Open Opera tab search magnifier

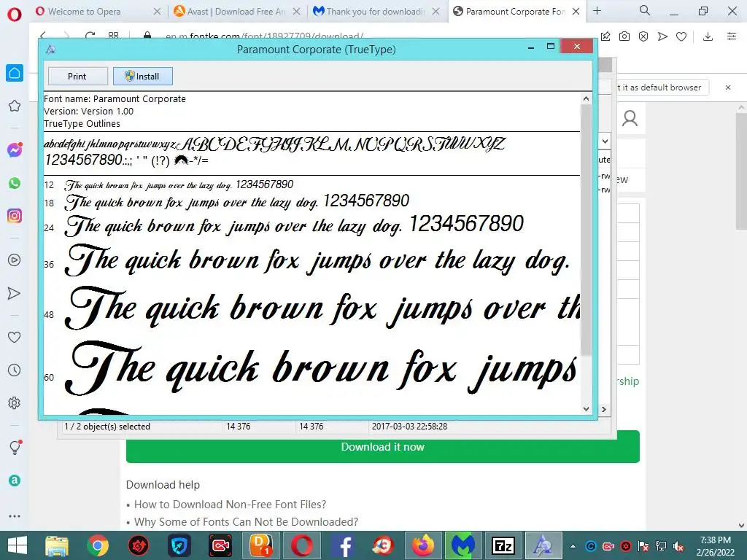point(645,10)
